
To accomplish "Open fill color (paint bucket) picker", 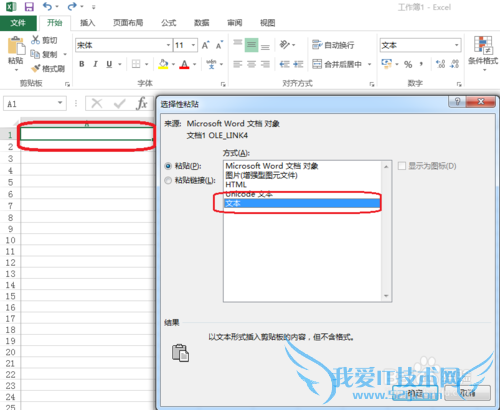I will (163, 64).
